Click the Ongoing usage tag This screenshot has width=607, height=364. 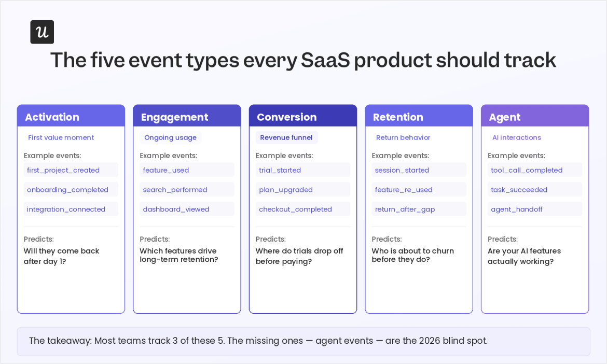point(170,137)
